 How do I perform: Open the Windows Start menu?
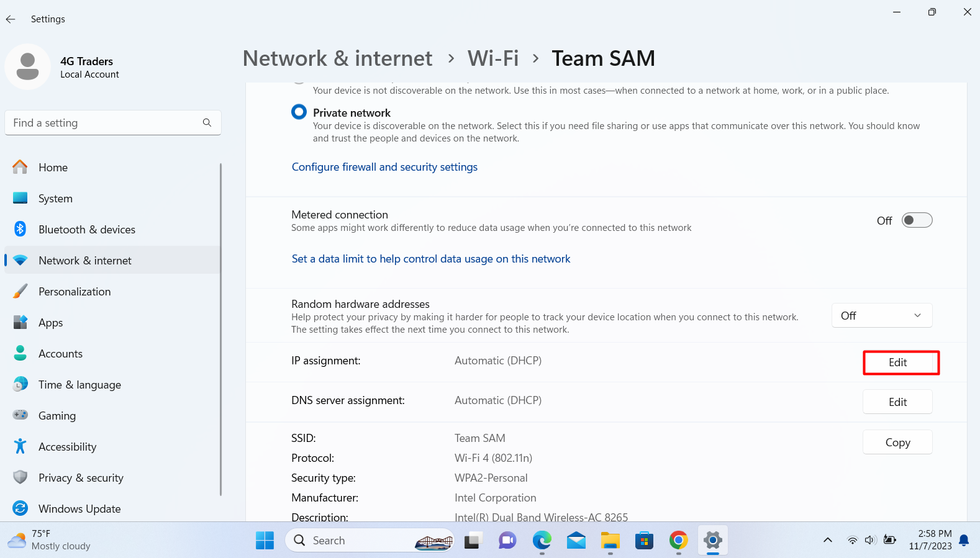click(265, 541)
